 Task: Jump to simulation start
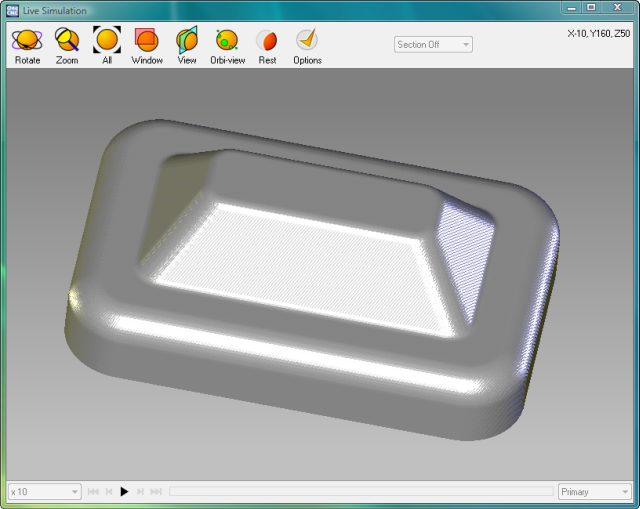[x=93, y=492]
